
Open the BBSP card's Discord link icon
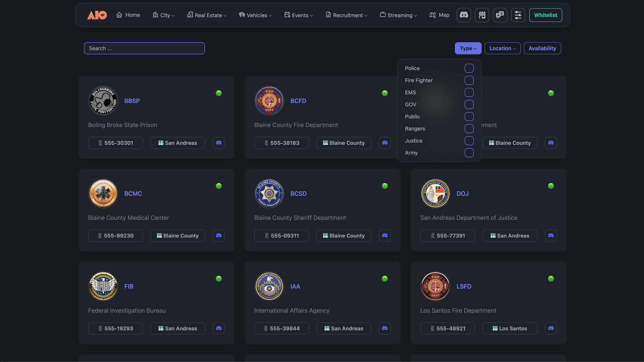(x=219, y=143)
